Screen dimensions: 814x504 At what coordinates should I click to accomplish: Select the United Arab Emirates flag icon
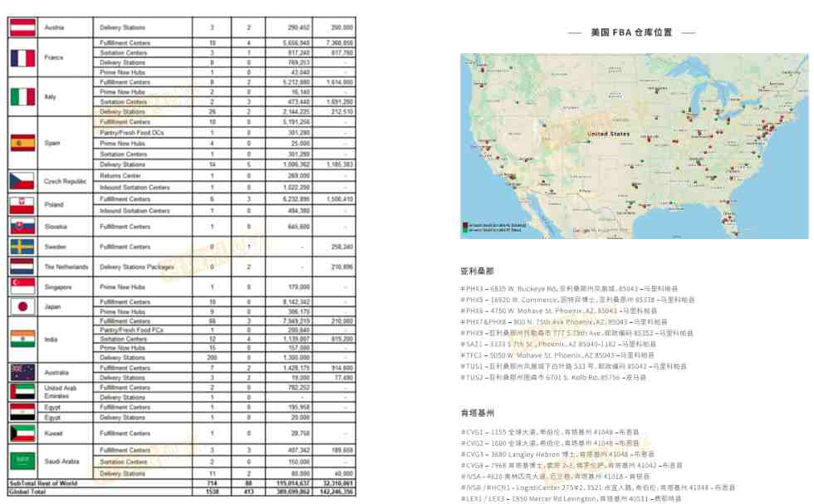(22, 392)
